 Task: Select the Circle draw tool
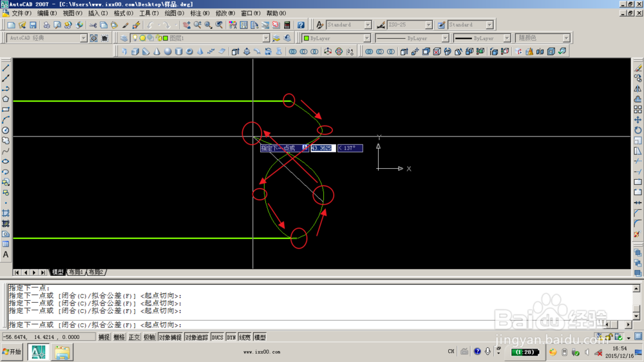point(6,130)
